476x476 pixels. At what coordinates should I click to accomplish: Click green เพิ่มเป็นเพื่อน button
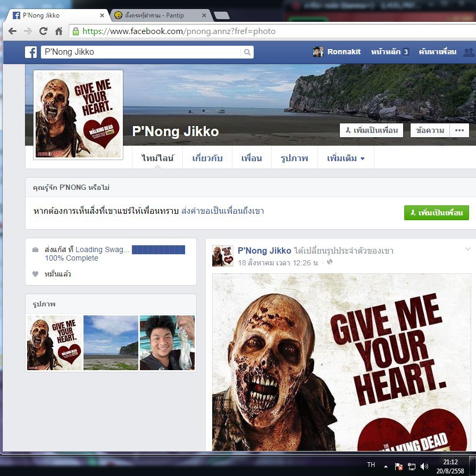point(436,213)
